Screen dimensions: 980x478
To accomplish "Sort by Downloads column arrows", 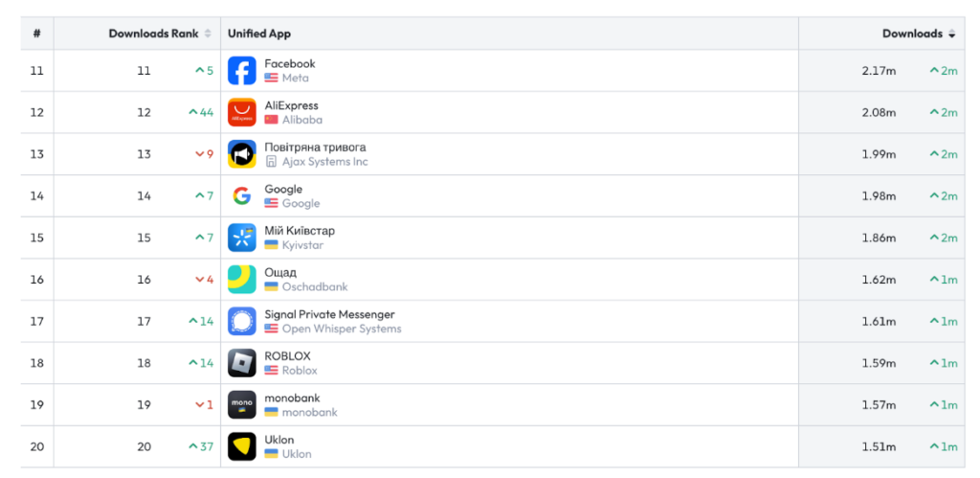I will coord(951,34).
